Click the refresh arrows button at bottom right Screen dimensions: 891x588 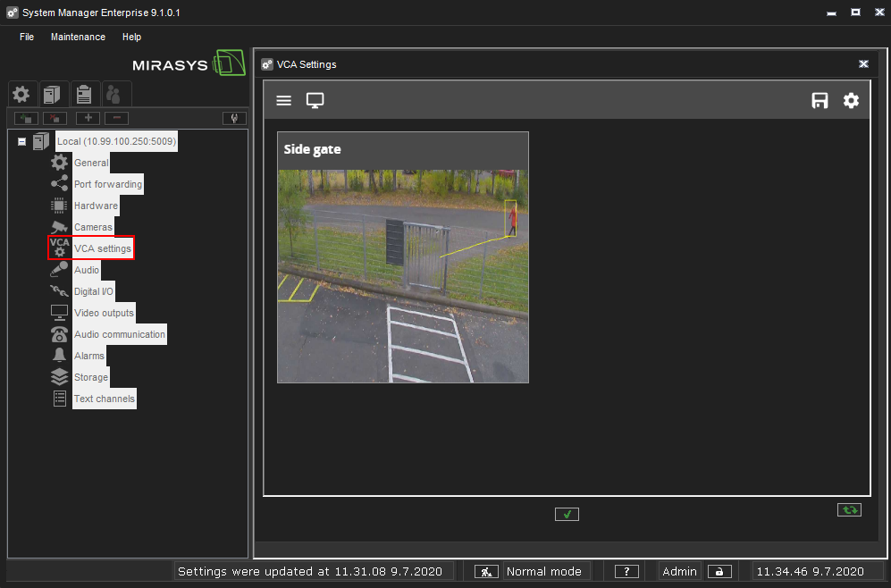pyautogui.click(x=849, y=508)
